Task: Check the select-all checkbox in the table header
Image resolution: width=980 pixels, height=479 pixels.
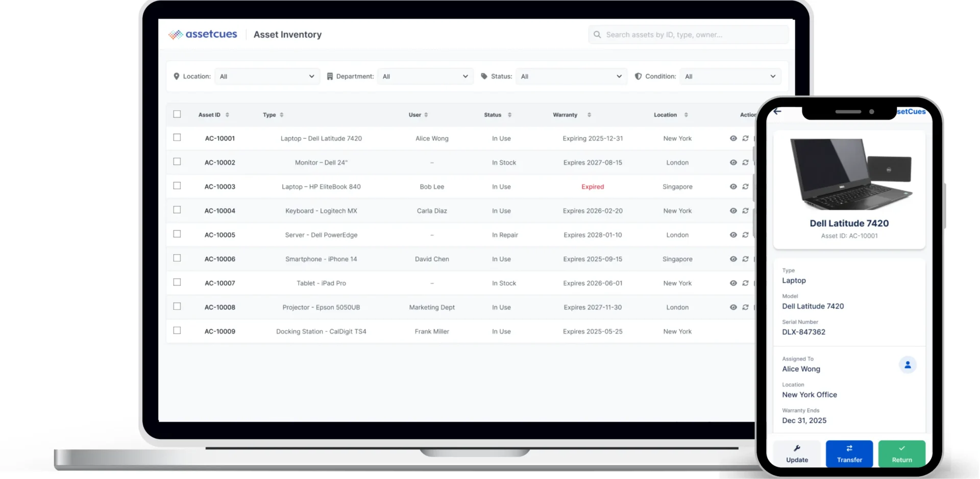Action: point(177,114)
